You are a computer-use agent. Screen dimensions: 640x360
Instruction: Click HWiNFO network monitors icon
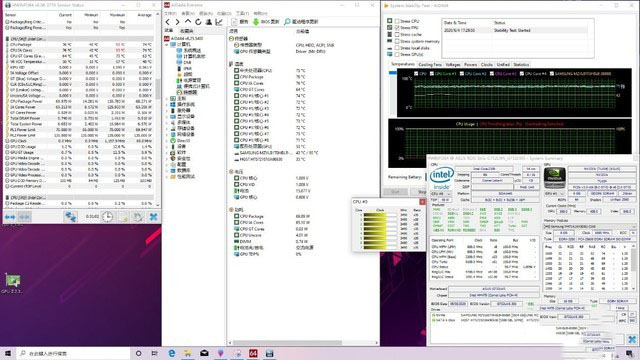71,217
